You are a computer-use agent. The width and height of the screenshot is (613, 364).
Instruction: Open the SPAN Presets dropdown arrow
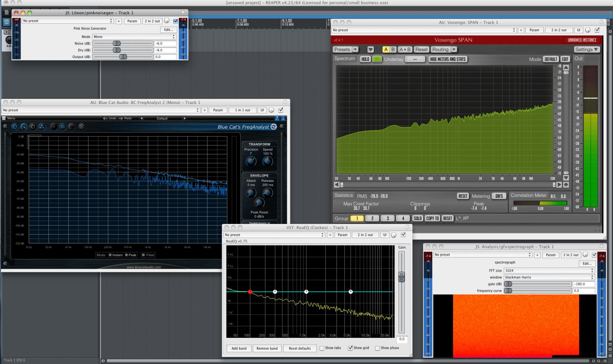pos(355,50)
